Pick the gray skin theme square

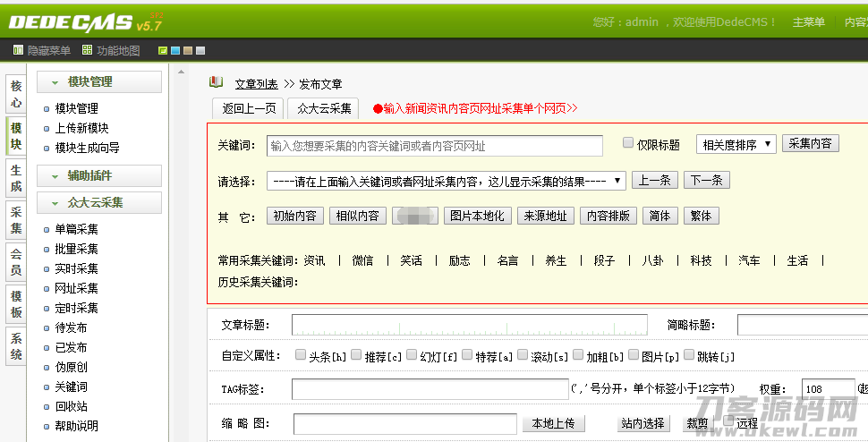tap(200, 51)
